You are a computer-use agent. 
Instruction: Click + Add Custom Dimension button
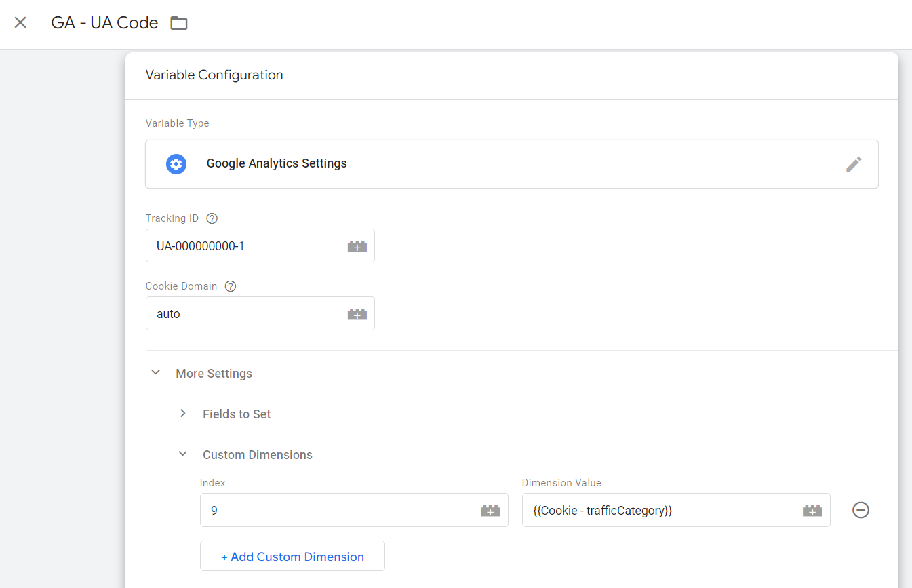292,556
